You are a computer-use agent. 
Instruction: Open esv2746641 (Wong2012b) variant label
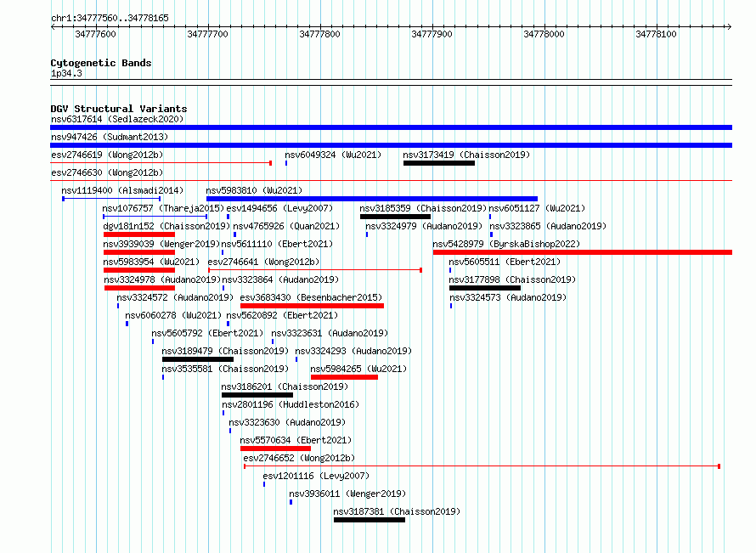click(x=263, y=262)
